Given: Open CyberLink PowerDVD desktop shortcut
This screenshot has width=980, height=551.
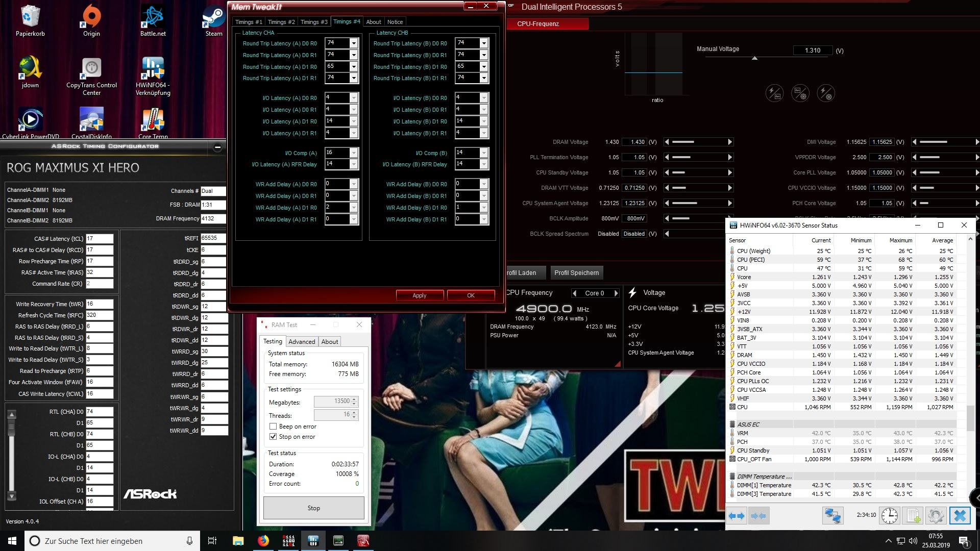Looking at the screenshot, I should 30,122.
